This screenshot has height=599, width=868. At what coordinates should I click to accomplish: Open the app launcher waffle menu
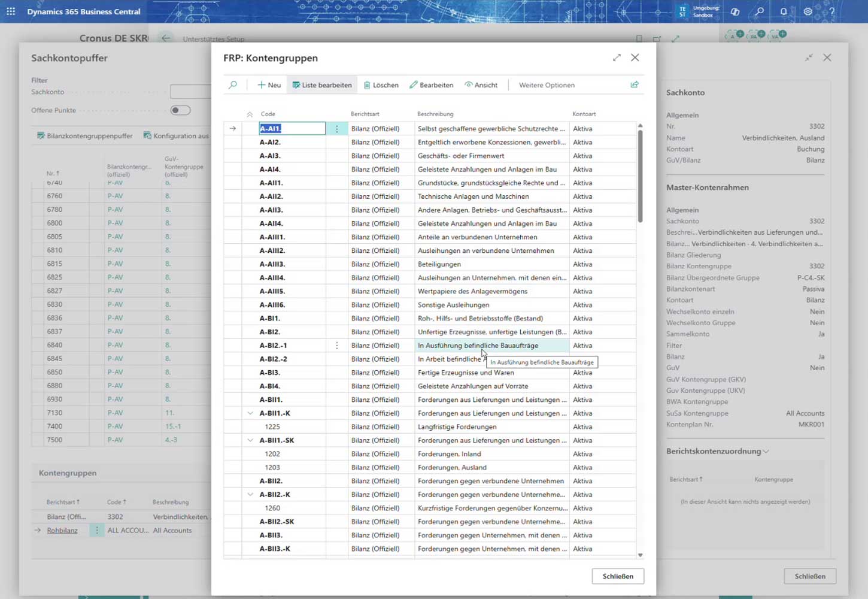pos(11,11)
